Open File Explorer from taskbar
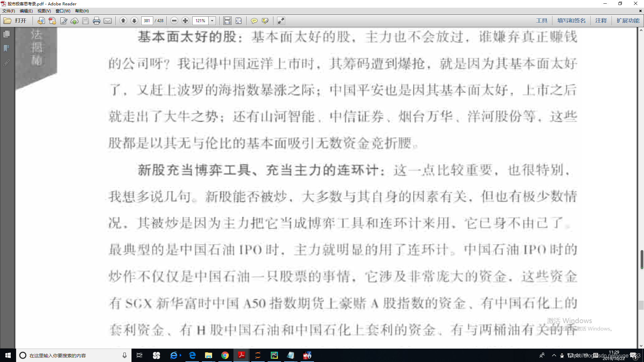The width and height of the screenshot is (644, 362). coord(209,355)
